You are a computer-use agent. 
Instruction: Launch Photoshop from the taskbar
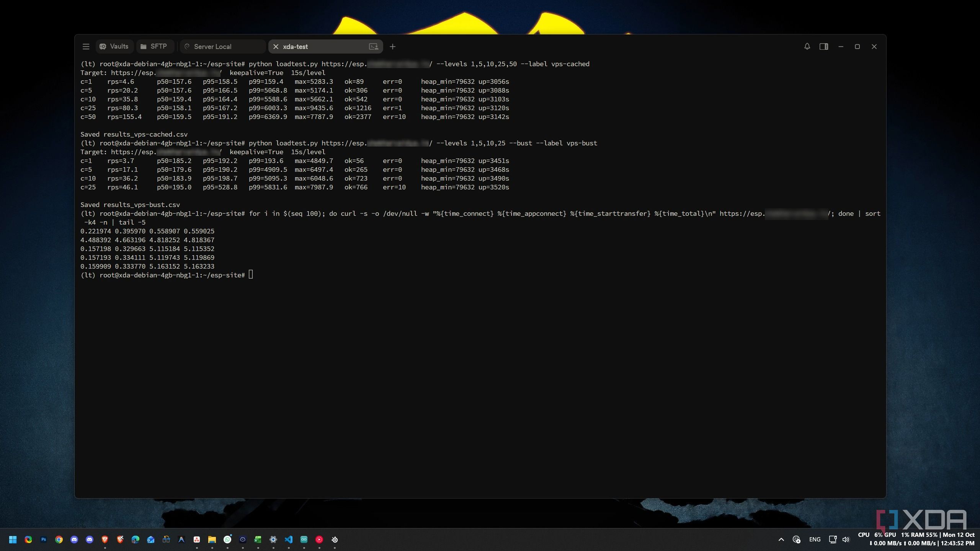point(44,540)
